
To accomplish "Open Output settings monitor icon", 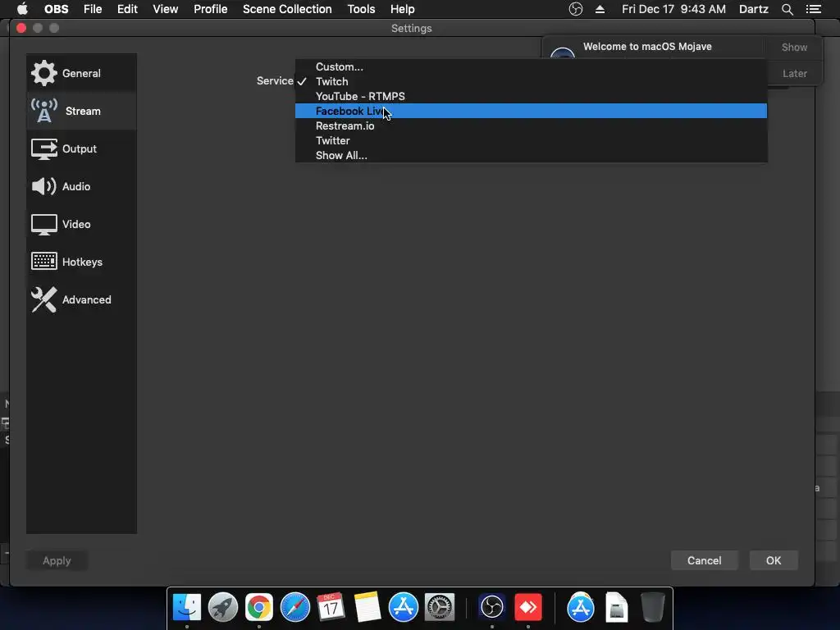I will pos(44,149).
